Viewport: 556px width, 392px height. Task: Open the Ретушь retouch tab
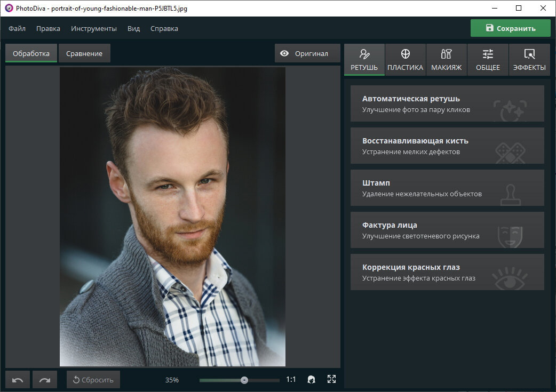(x=364, y=60)
